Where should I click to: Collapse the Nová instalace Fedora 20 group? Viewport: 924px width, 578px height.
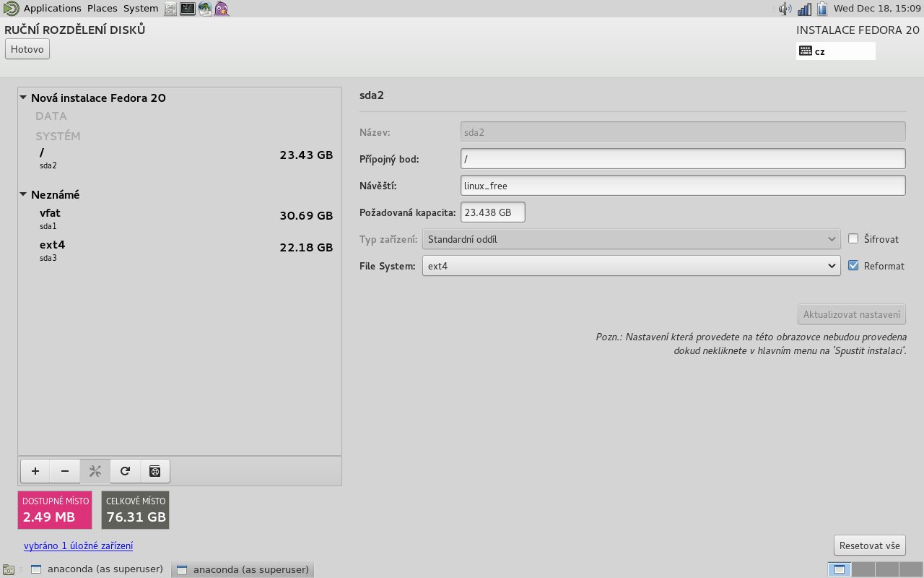(24, 98)
